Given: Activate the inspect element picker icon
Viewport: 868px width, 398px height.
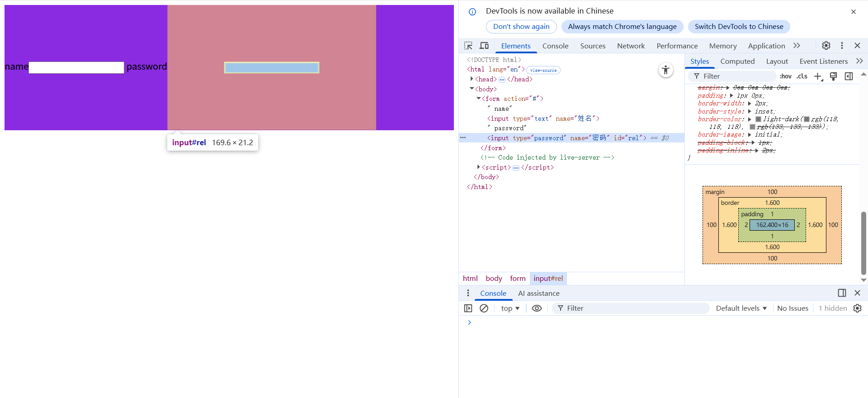Looking at the screenshot, I should click(x=468, y=46).
